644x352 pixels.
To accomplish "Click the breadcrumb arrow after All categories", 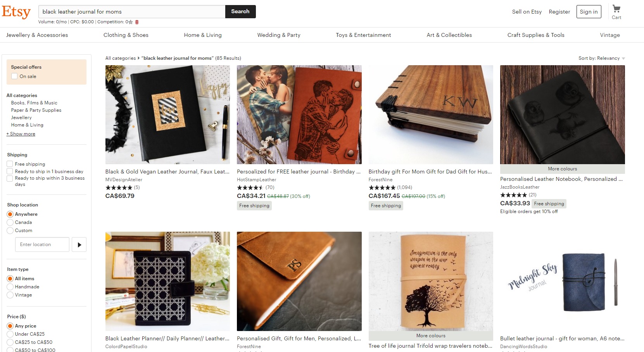I will 138,58.
